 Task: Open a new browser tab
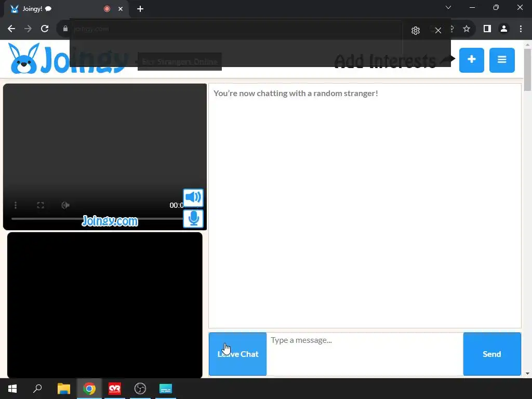click(x=140, y=9)
